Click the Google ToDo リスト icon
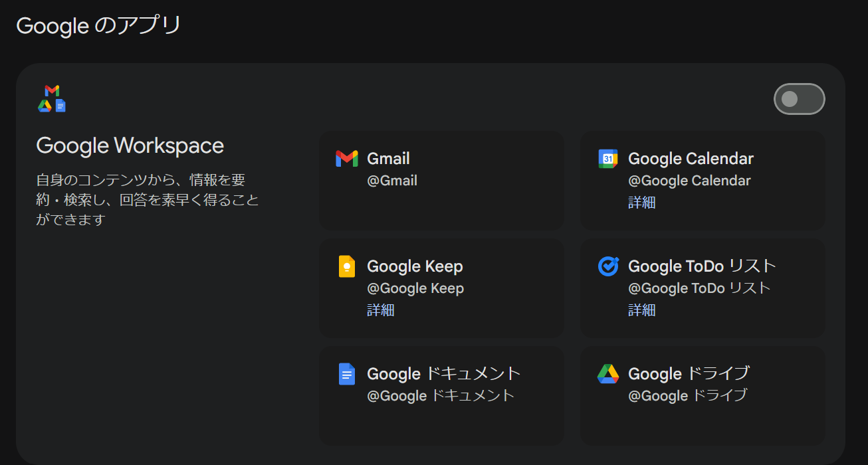The width and height of the screenshot is (868, 465). tap(607, 266)
